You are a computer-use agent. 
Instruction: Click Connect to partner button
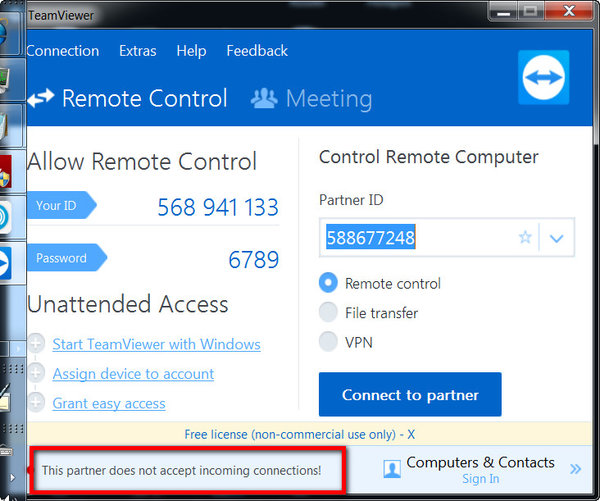[x=410, y=394]
